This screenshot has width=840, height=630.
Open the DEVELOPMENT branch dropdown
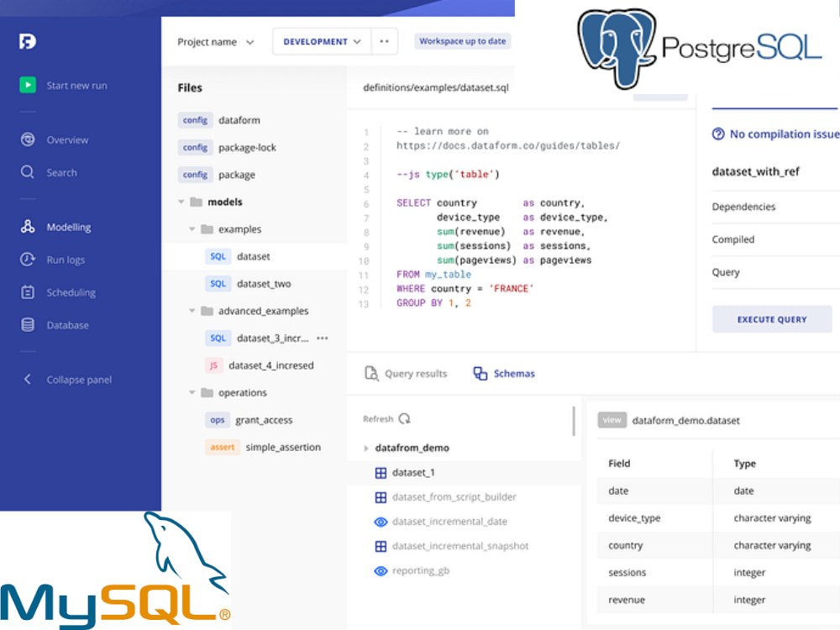pos(322,42)
